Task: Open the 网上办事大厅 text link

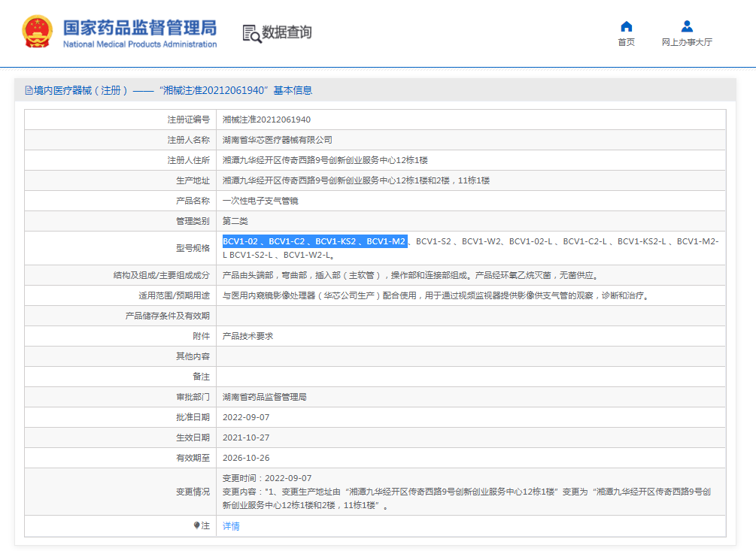Action: point(687,42)
